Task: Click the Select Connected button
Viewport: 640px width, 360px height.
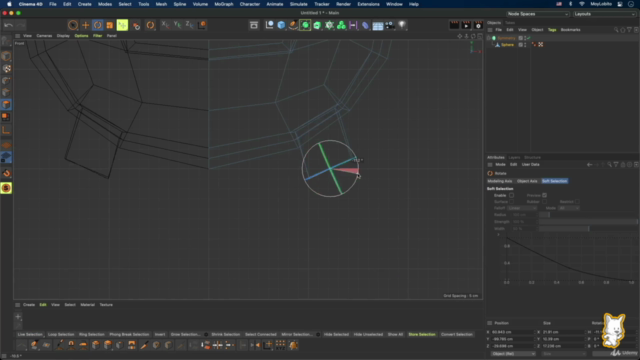Action: pos(260,334)
